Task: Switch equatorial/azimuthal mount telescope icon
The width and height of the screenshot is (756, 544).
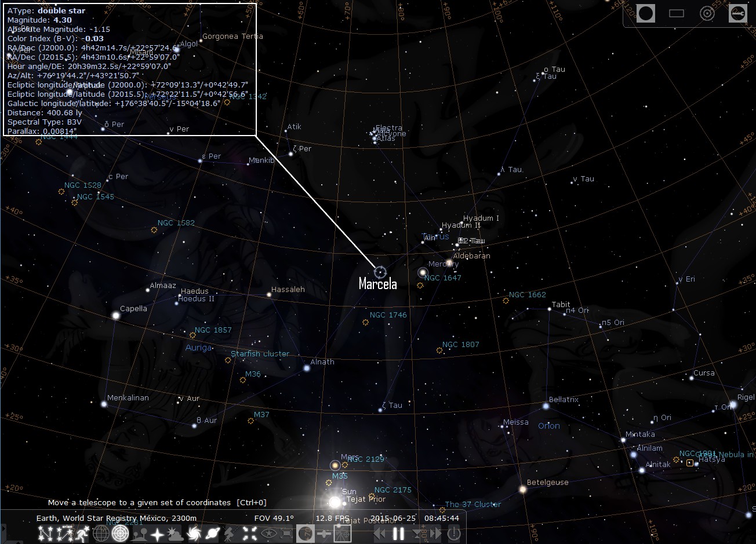Action: pyautogui.click(x=231, y=534)
